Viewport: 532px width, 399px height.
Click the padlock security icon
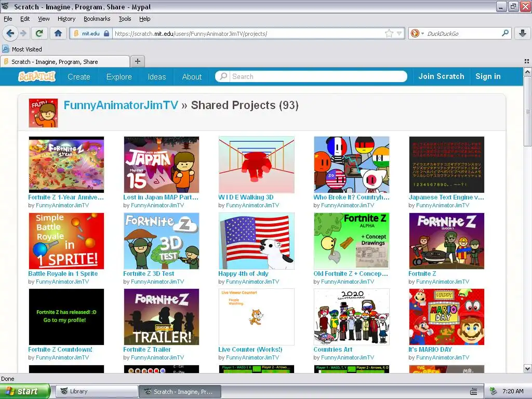tap(107, 33)
